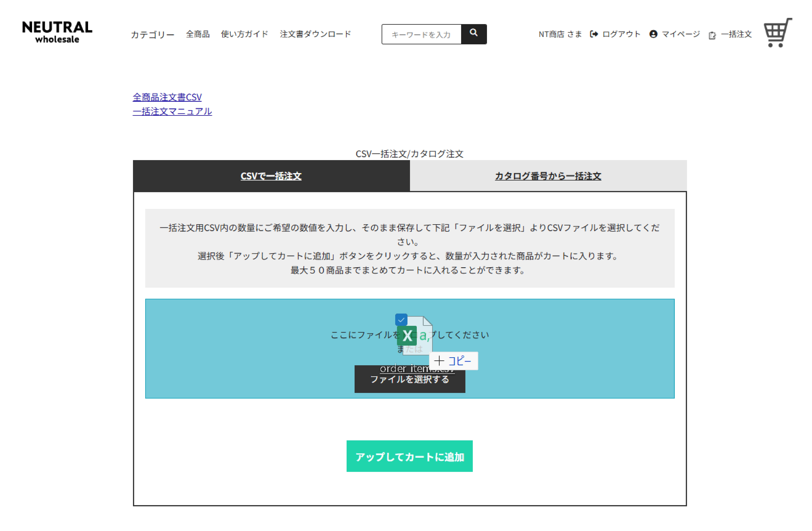Open the 一括注文マニュアル link
Image resolution: width=812 pixels, height=531 pixels.
pos(172,111)
